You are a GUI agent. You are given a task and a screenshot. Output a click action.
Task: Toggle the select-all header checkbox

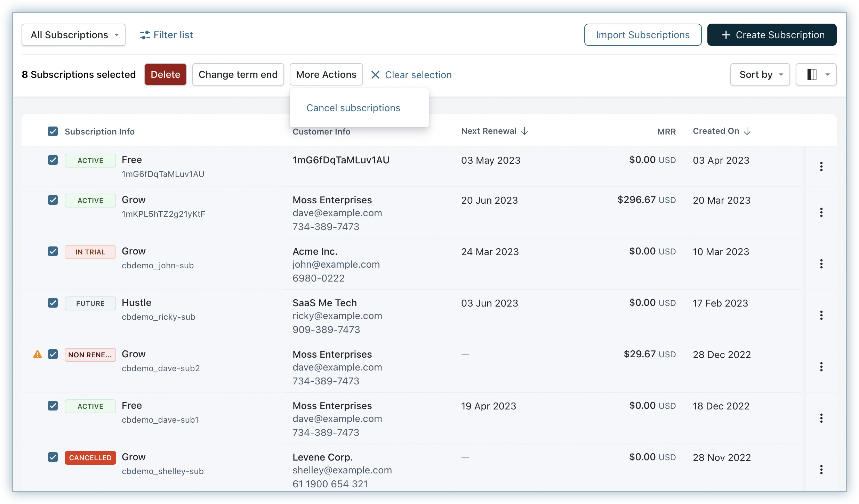pos(53,131)
